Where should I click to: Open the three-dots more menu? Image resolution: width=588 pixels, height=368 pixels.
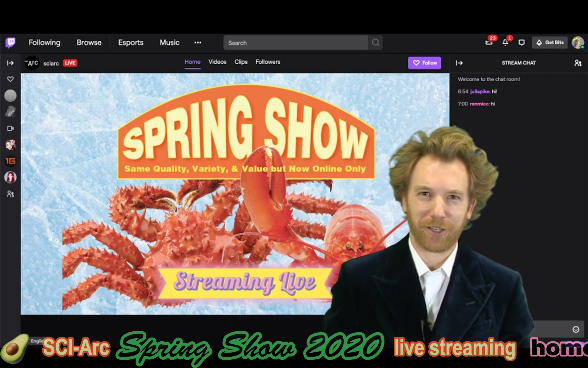coord(198,43)
